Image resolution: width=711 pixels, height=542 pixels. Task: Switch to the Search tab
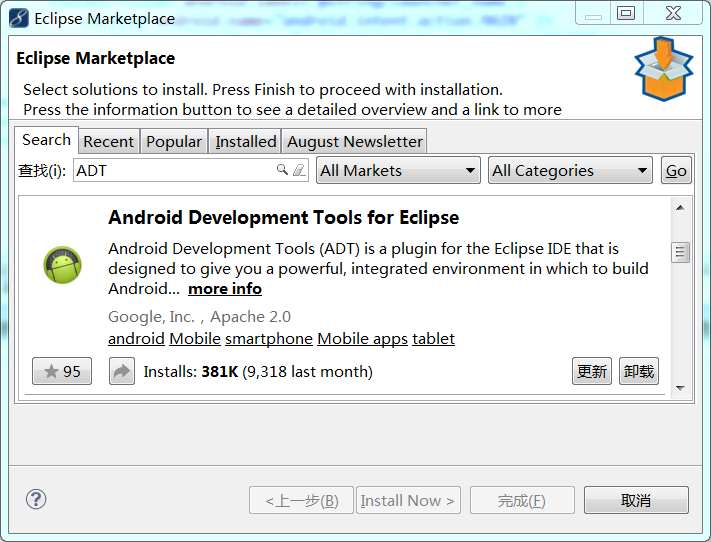(46, 140)
